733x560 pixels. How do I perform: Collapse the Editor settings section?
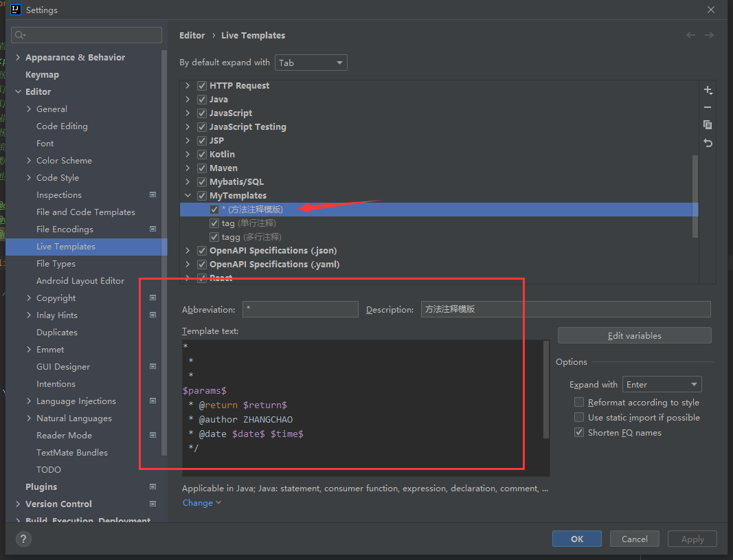click(x=18, y=91)
